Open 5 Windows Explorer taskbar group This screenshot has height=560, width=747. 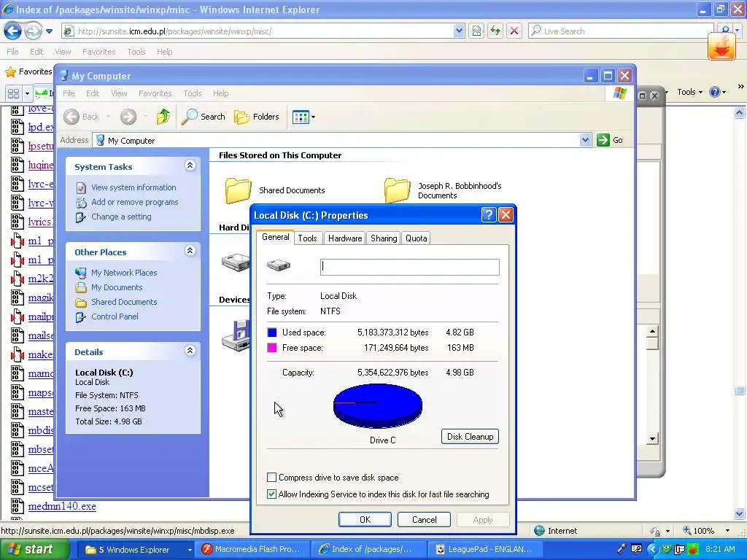coord(134,550)
